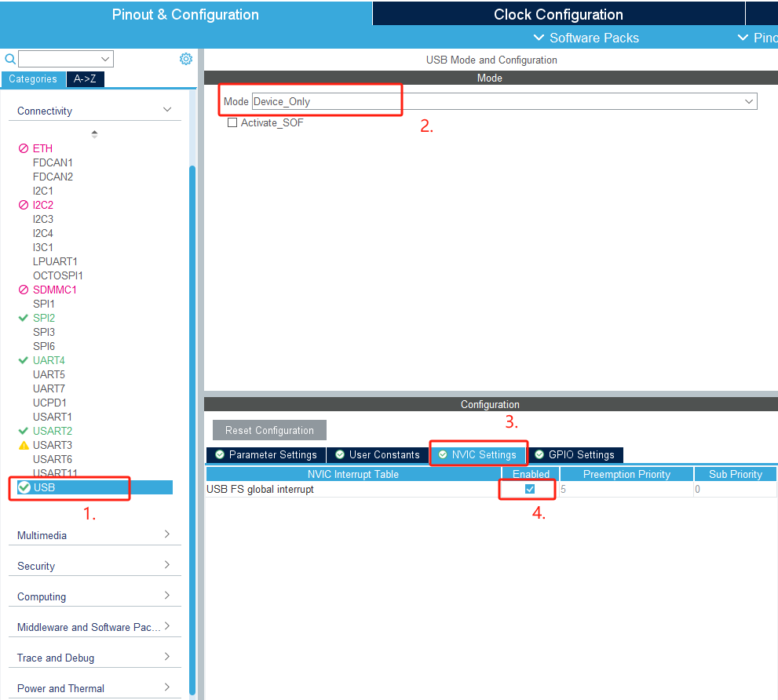778x700 pixels.
Task: Click the USART3 yellow warning icon
Action: [x=24, y=445]
